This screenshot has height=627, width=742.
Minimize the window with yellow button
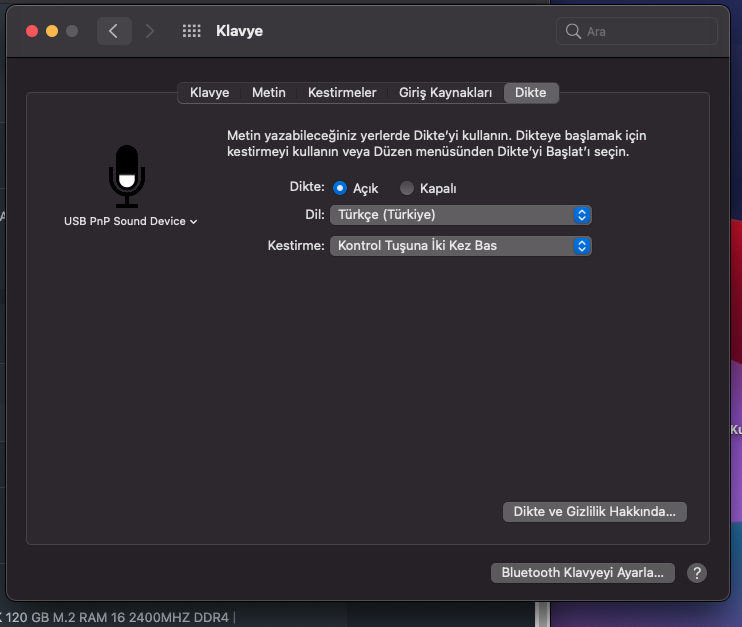tap(52, 31)
